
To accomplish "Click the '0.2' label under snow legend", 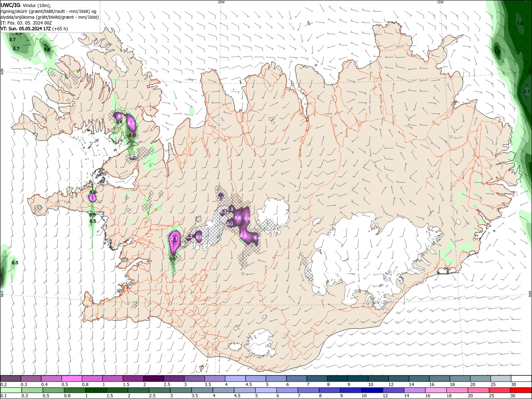I will 4,384.
